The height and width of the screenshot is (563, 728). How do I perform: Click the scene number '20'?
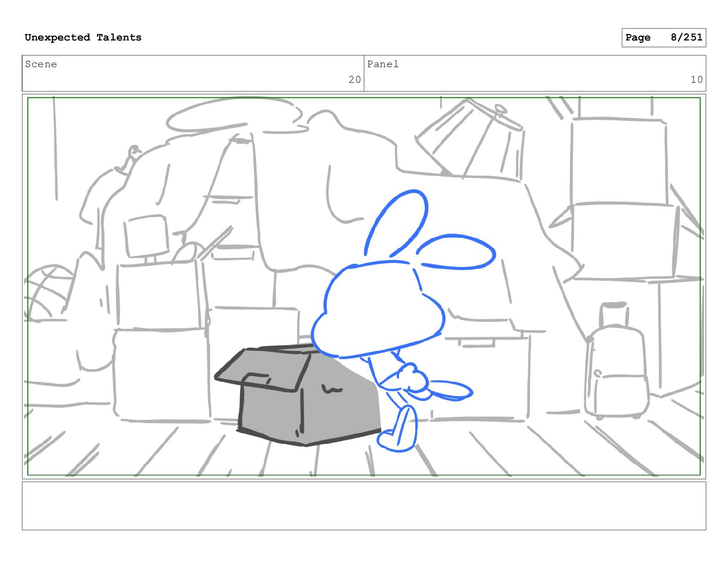tap(354, 80)
